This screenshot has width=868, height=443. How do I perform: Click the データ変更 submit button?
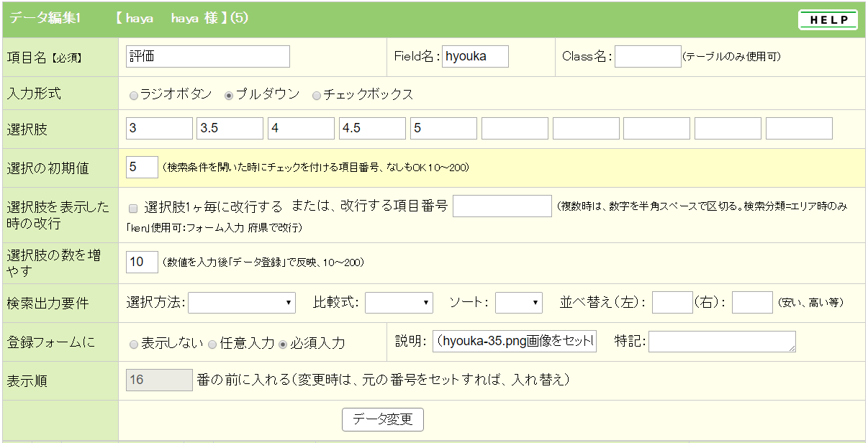(382, 419)
